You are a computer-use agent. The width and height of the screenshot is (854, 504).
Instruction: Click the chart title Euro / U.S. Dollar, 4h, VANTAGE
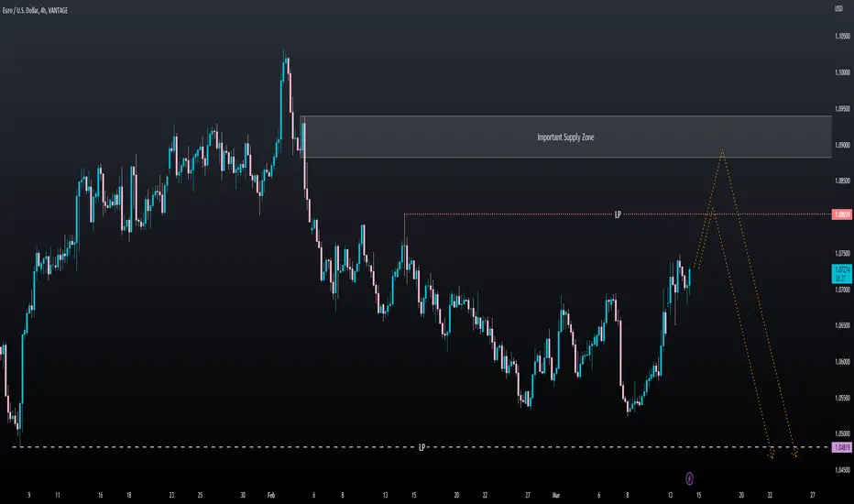[x=36, y=10]
